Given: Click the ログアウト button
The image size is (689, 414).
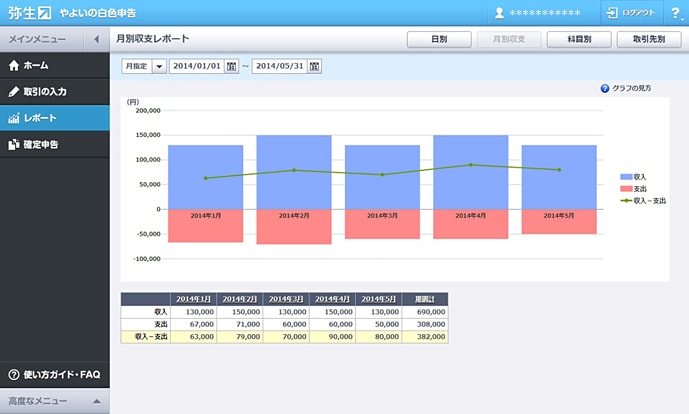Looking at the screenshot, I should [x=629, y=13].
